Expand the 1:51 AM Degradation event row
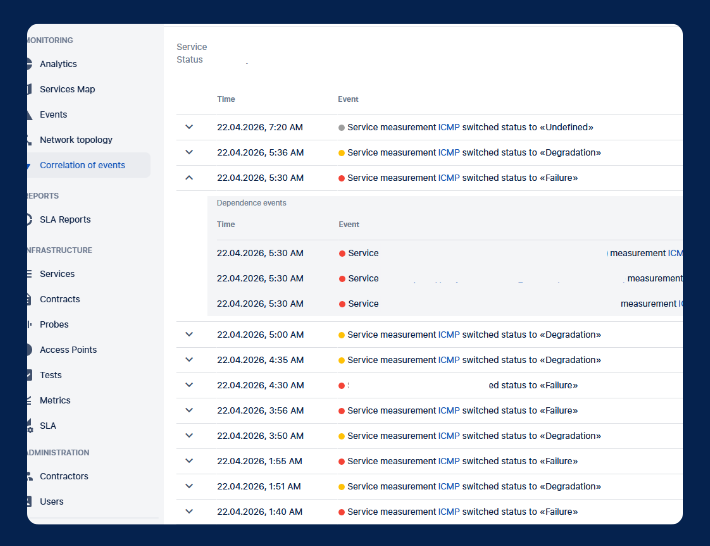Viewport: 710px width, 546px height. (x=189, y=487)
